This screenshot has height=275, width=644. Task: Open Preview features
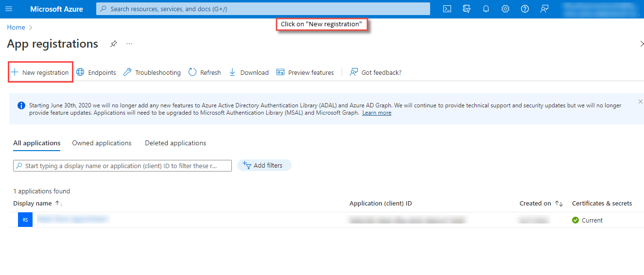point(305,72)
